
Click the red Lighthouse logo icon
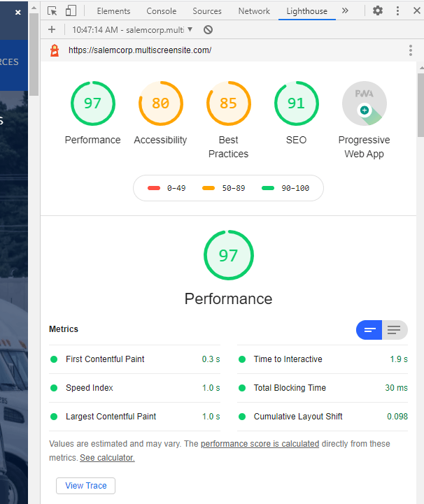click(55, 50)
